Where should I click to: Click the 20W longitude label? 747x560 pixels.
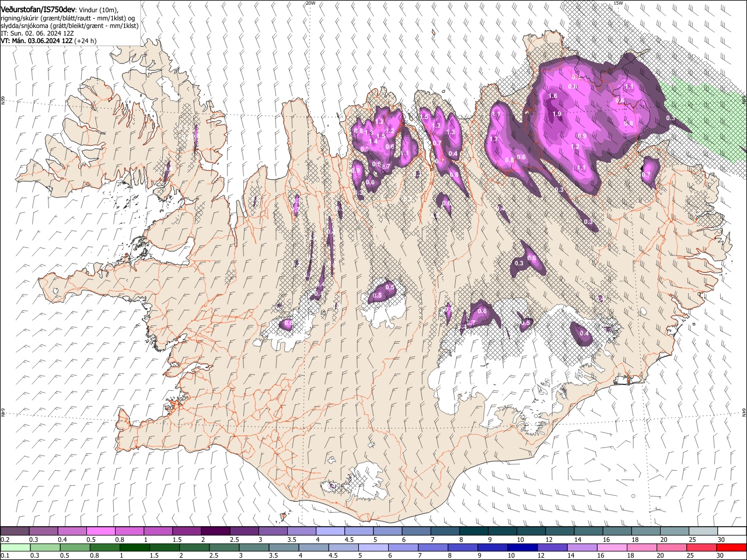[310, 3]
